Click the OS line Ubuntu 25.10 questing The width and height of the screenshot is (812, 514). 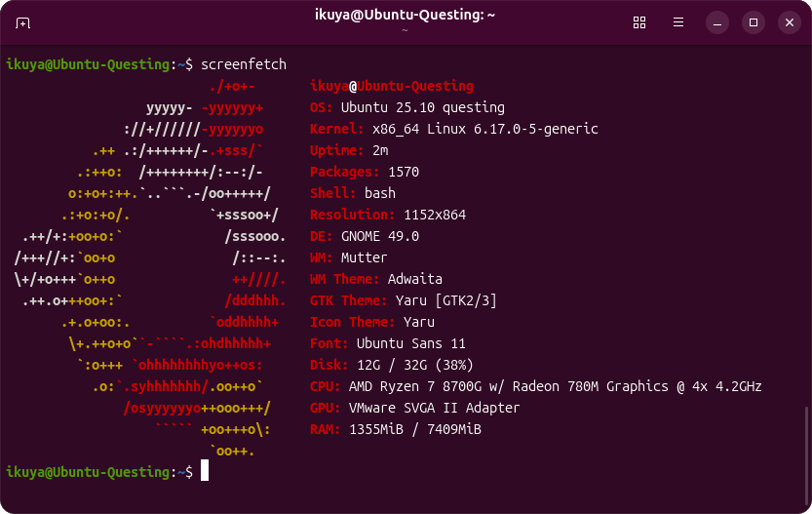421,107
